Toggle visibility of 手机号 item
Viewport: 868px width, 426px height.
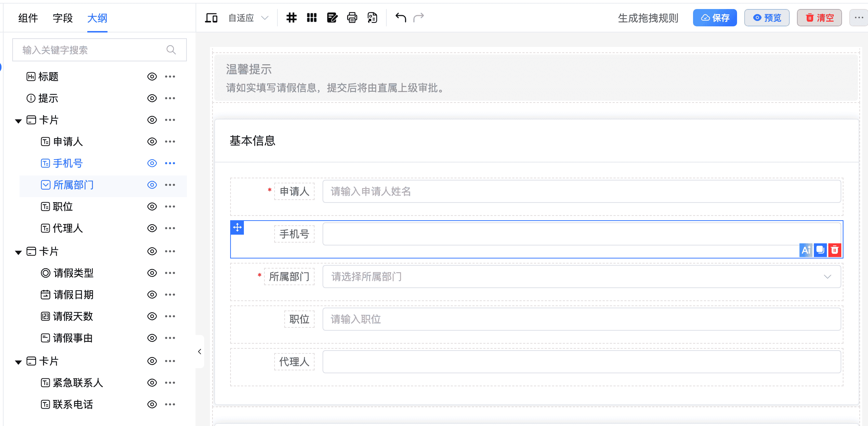pos(152,163)
